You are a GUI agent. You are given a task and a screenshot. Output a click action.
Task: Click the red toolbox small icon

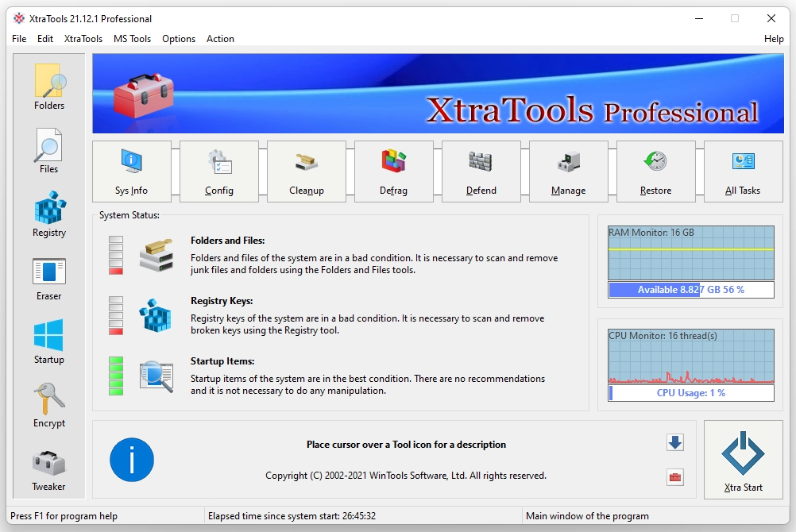point(675,477)
